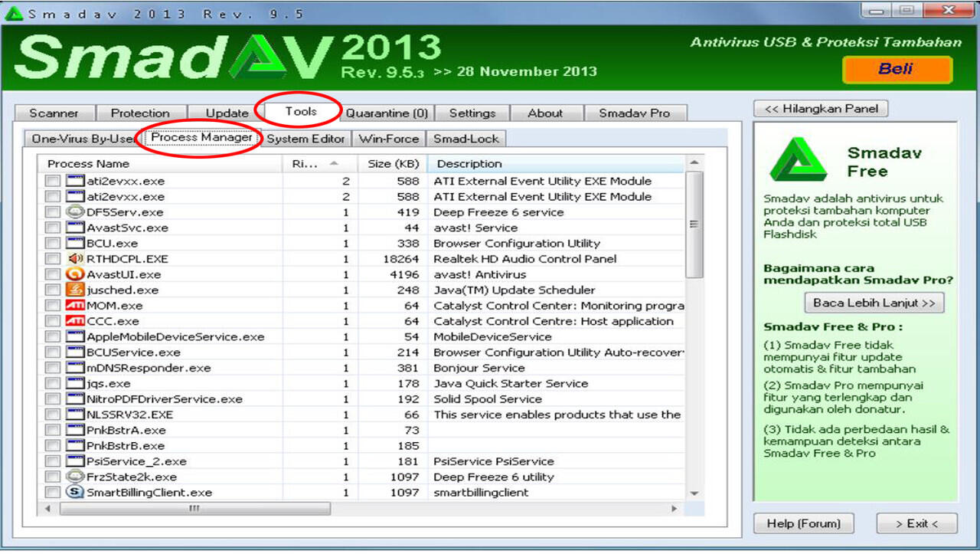Open Help (Forum) button
This screenshot has width=980, height=554.
[x=803, y=523]
